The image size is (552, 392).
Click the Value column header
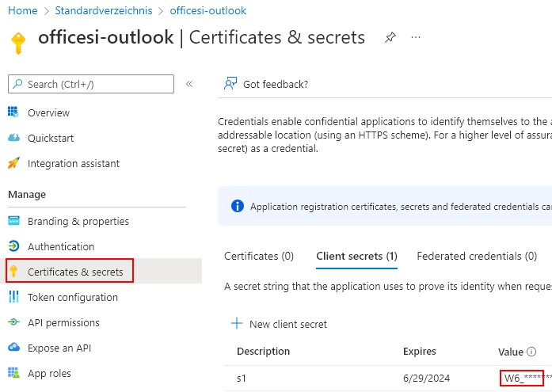point(511,352)
